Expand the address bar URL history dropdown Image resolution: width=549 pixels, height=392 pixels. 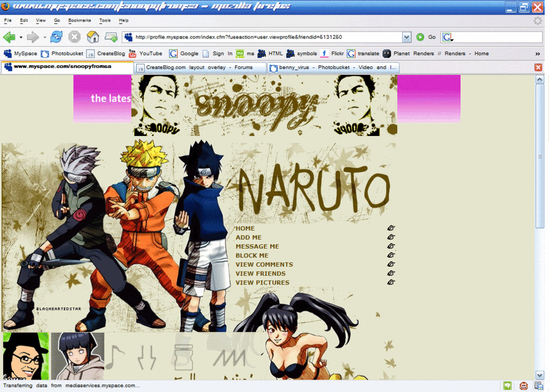tap(406, 37)
